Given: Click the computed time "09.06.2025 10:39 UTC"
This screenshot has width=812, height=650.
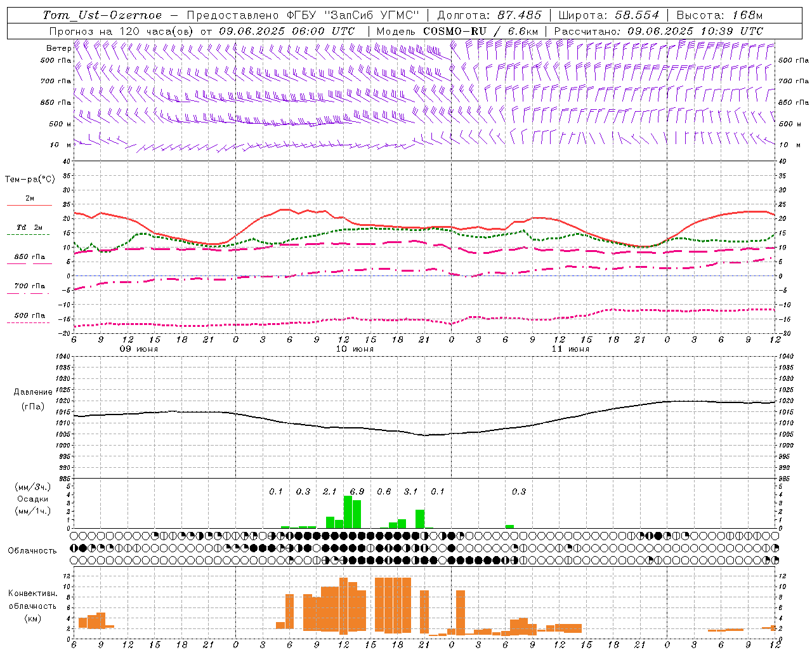Looking at the screenshot, I should point(695,31).
